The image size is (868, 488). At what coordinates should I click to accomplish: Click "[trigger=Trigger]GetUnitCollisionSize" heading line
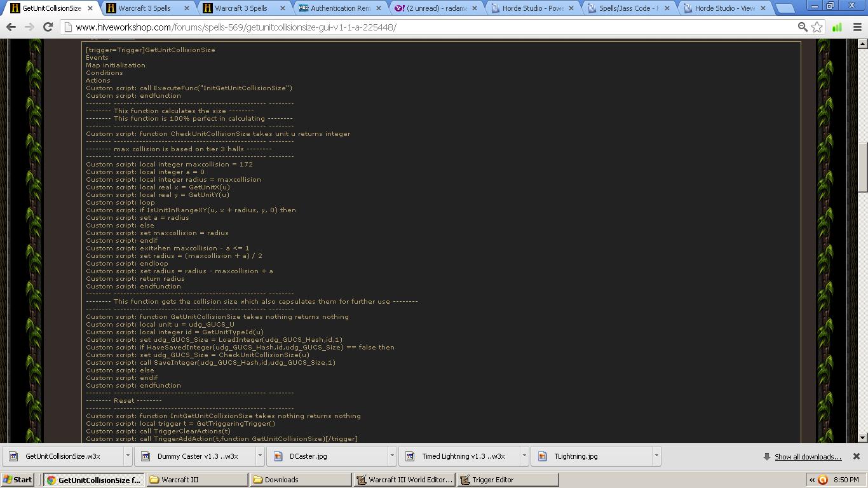[x=151, y=50]
